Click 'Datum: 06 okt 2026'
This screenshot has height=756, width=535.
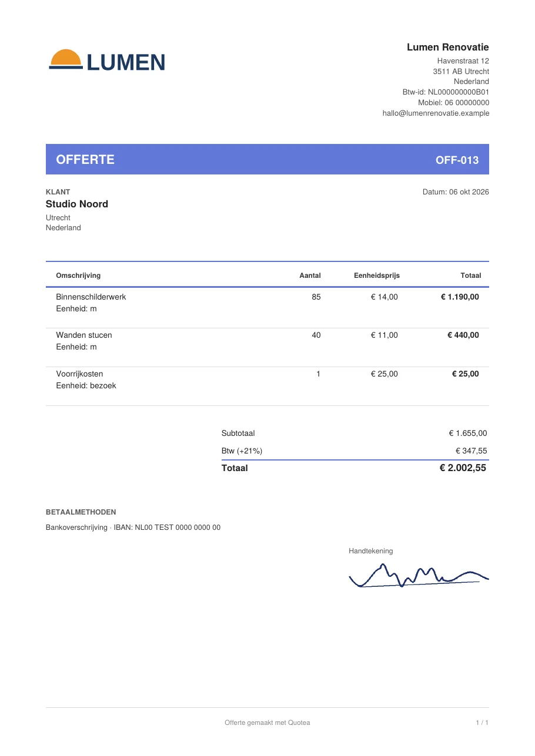point(456,192)
